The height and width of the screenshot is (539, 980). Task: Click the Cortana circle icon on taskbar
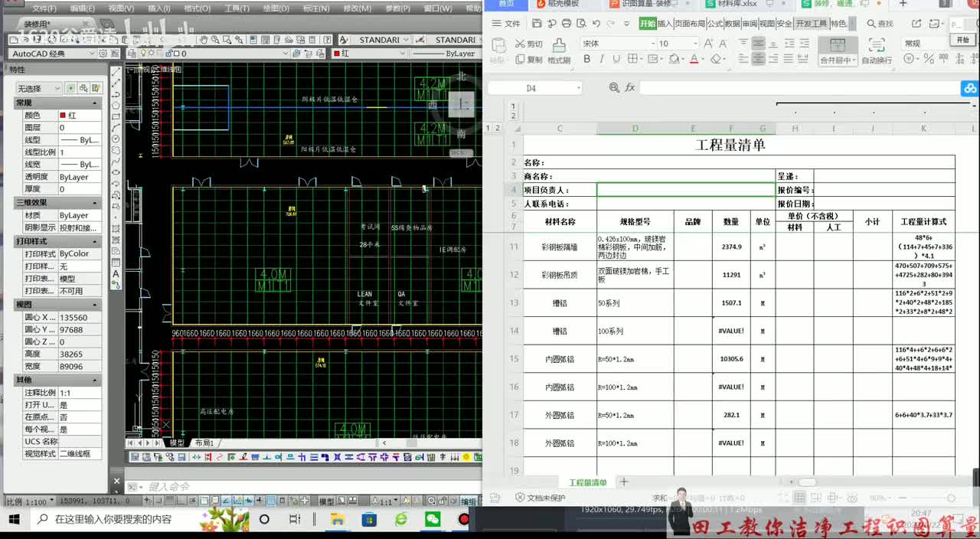[x=264, y=519]
